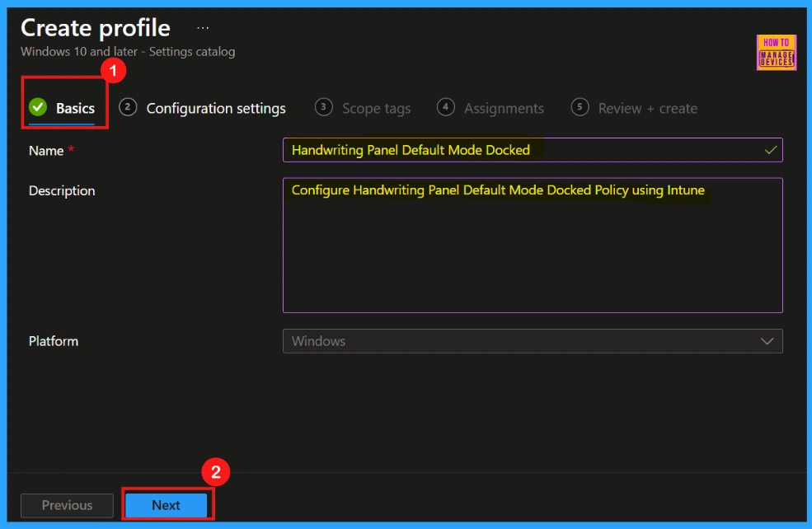Image resolution: width=812 pixels, height=529 pixels.
Task: Click the 'Windows 10 and later - Settings catalog' subtitle
Action: pos(128,52)
